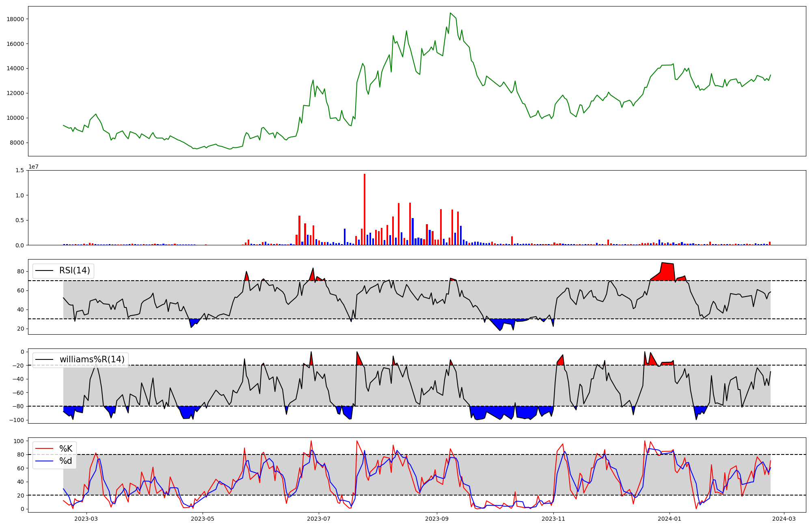
Task: Click the williams%R(14) legend label
Action: (92, 359)
